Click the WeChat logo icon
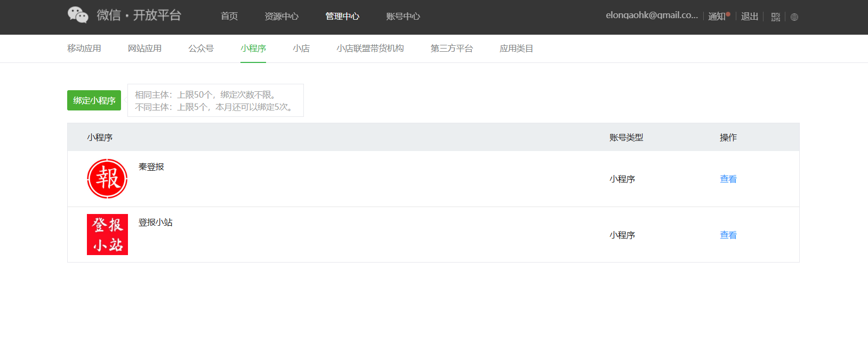 pyautogui.click(x=78, y=15)
